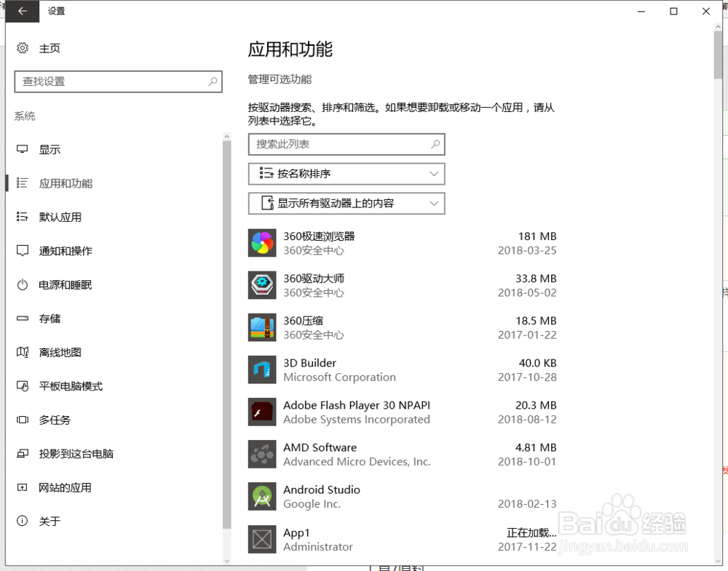728x571 pixels.
Task: Open the home gear icon 主页
Action: coord(23,48)
